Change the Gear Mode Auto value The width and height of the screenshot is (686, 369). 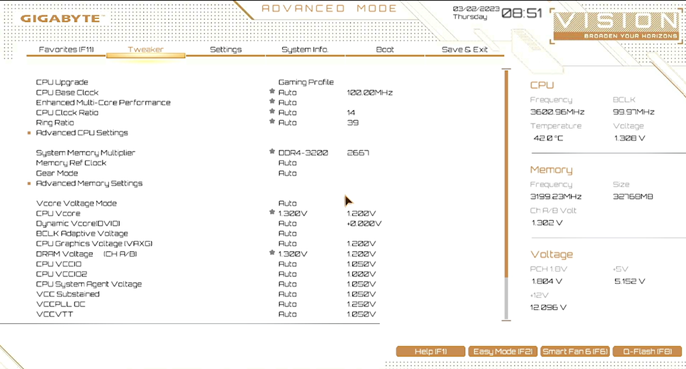tap(287, 173)
